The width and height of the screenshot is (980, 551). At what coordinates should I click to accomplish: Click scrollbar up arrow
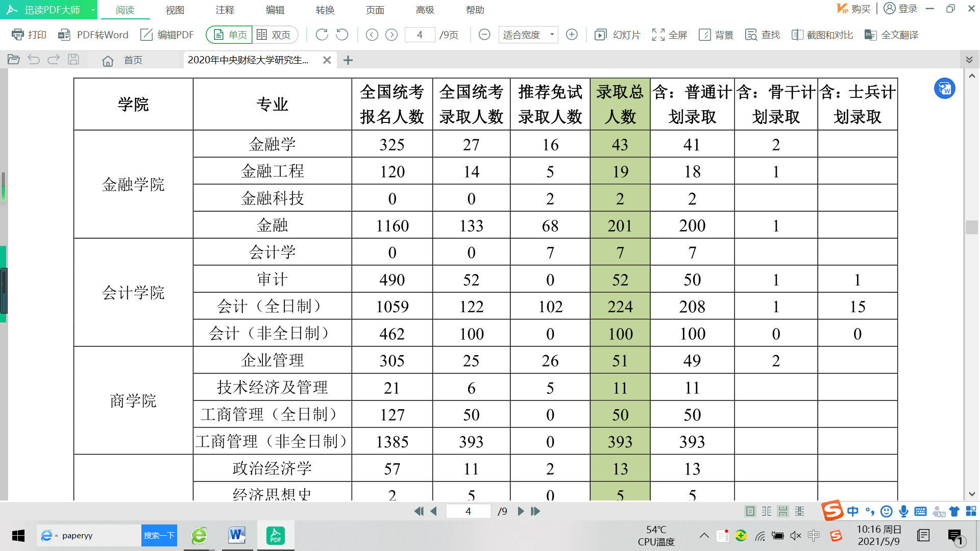coord(972,76)
